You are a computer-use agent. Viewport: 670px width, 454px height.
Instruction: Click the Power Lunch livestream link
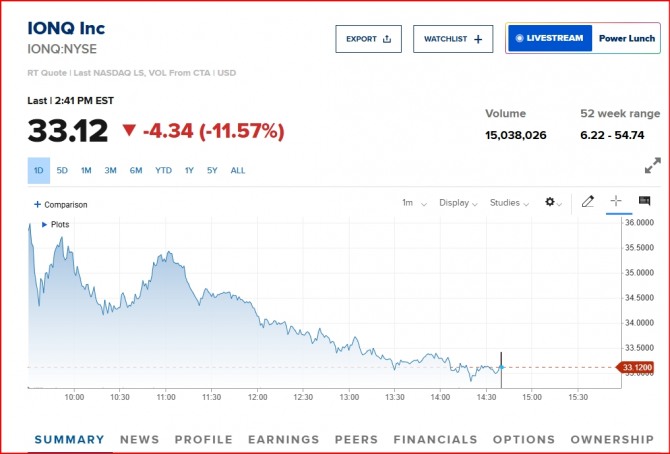pyautogui.click(x=626, y=39)
